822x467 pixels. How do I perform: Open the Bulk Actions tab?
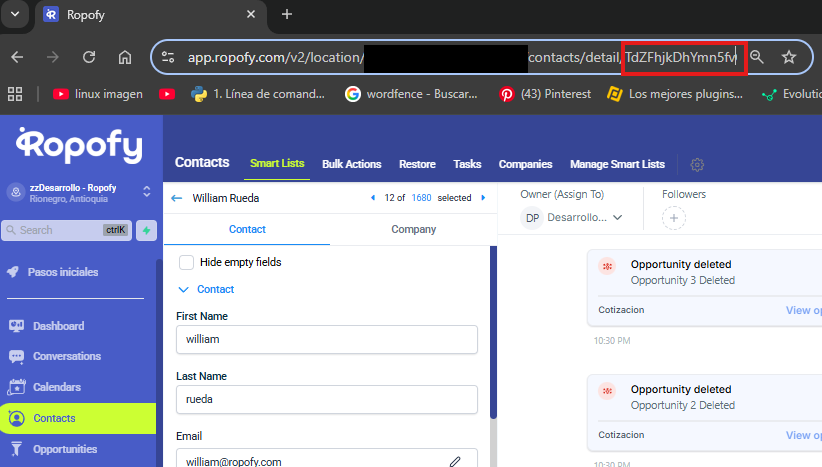pyautogui.click(x=351, y=164)
